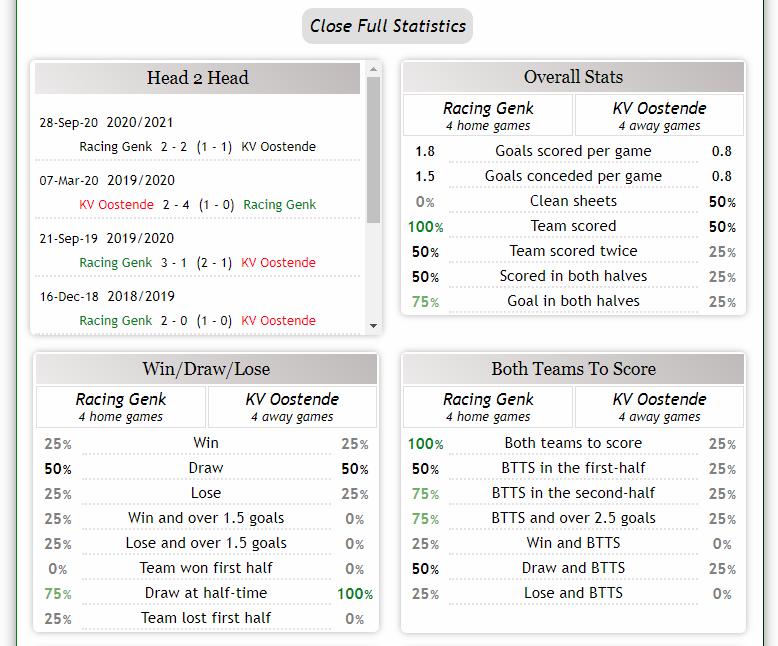Click Racing Genk header in Overall Stats
Viewport: 778px width, 646px height.
click(x=488, y=115)
